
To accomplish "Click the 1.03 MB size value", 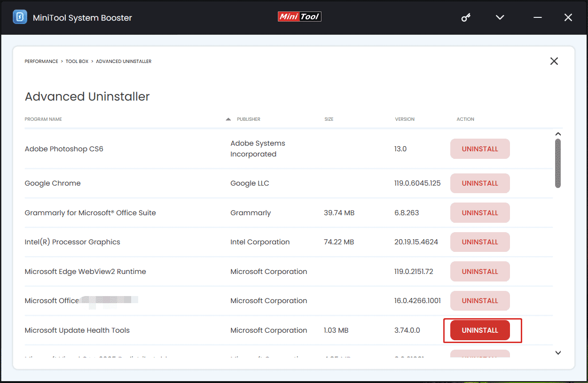I will (336, 330).
